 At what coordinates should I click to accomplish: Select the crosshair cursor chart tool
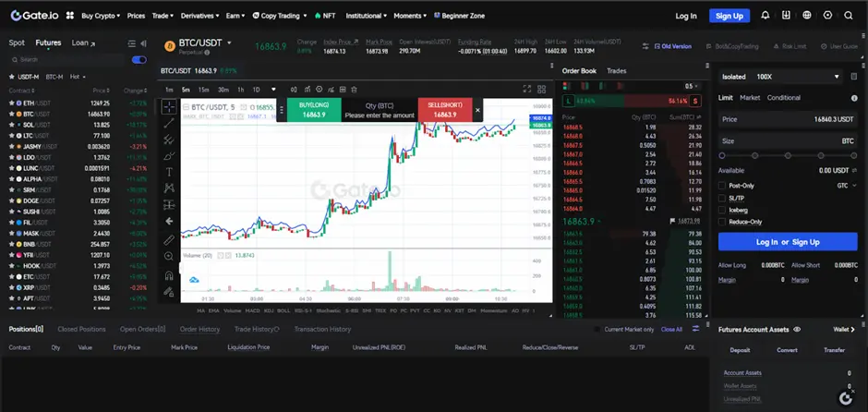tap(169, 106)
